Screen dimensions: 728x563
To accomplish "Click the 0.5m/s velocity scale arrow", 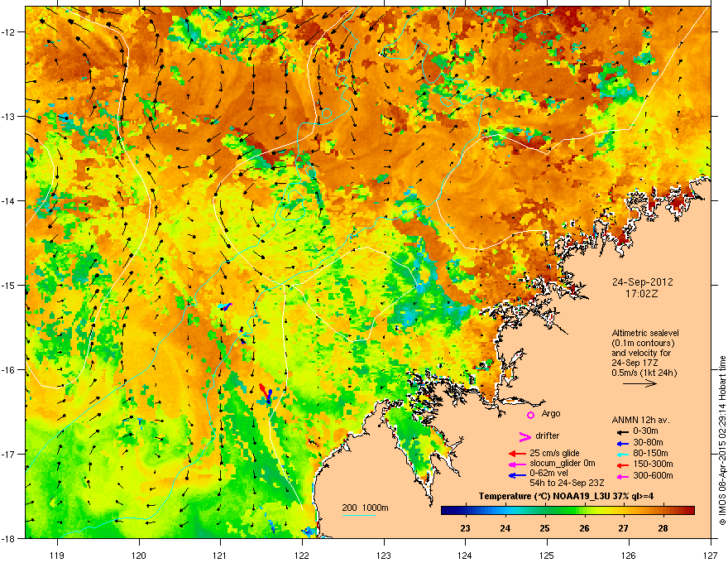I will pos(639,383).
